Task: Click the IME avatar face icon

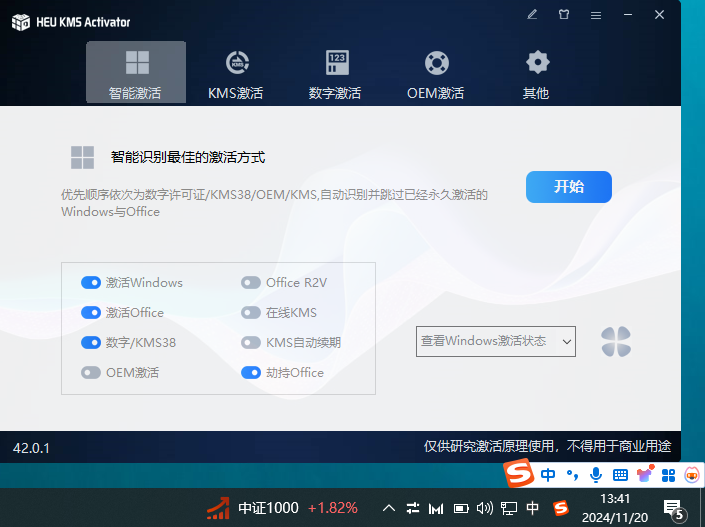Action: click(x=692, y=475)
